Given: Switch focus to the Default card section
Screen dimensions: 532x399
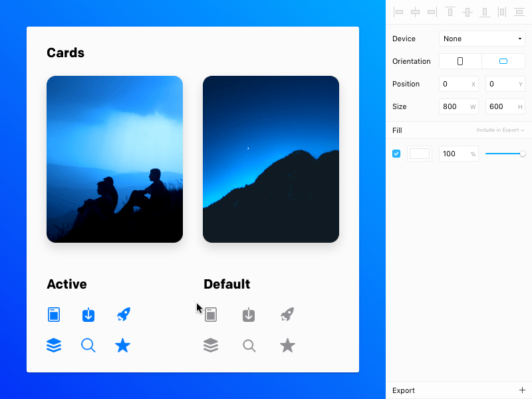Looking at the screenshot, I should pos(227,284).
